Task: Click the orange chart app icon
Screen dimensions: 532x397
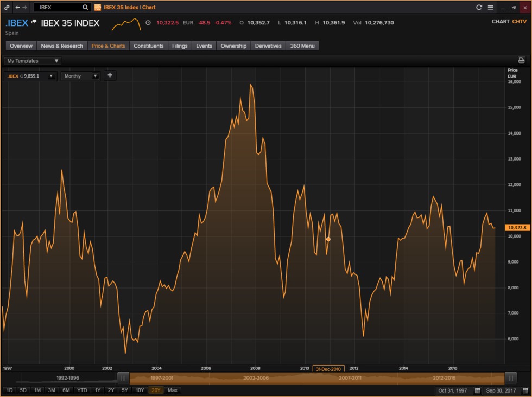Action: (97, 7)
